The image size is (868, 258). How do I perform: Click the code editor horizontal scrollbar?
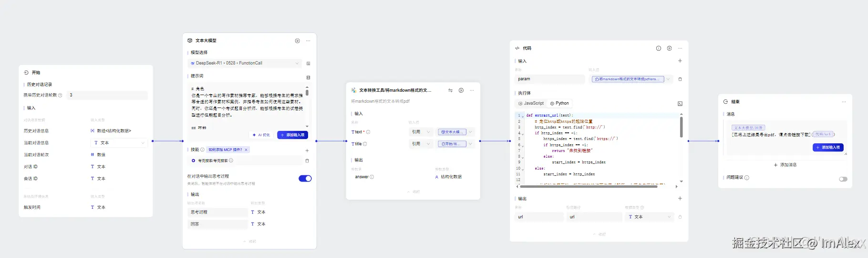pos(589,186)
